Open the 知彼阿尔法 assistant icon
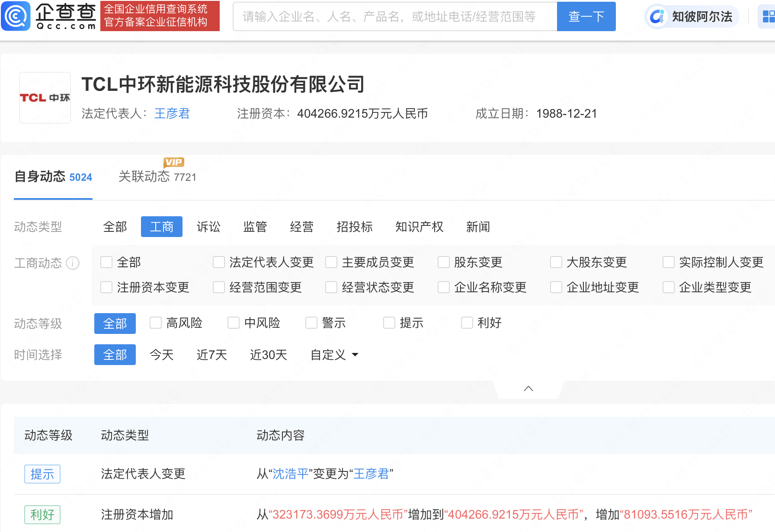The image size is (775, 532). point(657,16)
